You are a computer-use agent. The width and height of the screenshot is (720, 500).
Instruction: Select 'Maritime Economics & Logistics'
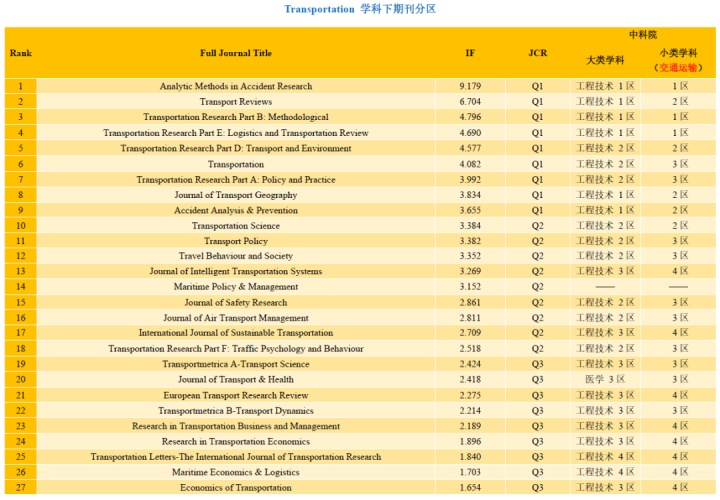coord(236,472)
